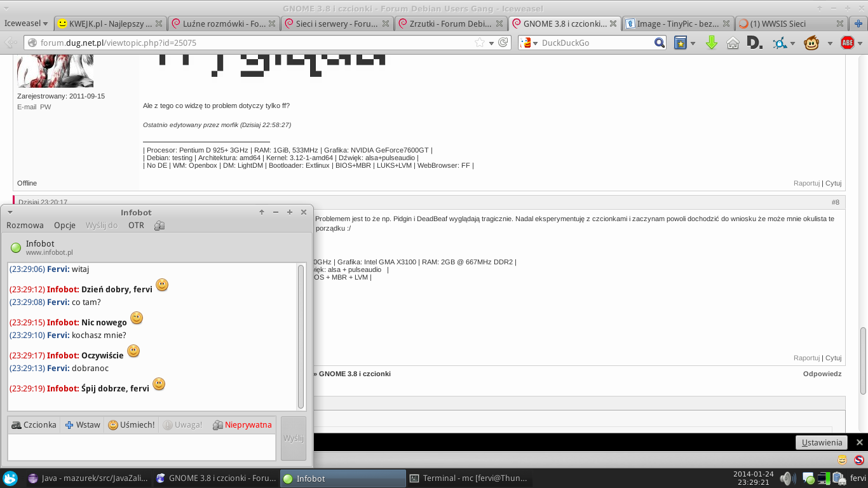Click the chat conversation vertical scrollbar

point(301,337)
